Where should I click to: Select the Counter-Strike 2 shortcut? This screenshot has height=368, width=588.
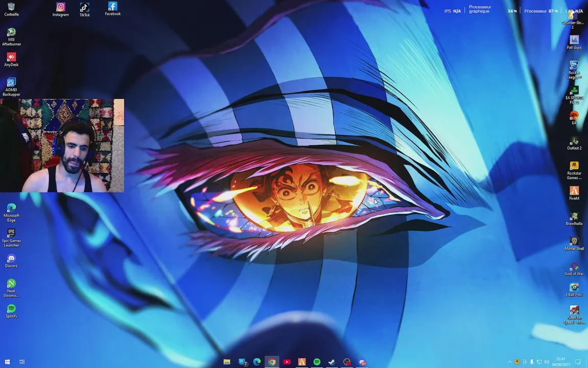tap(573, 19)
